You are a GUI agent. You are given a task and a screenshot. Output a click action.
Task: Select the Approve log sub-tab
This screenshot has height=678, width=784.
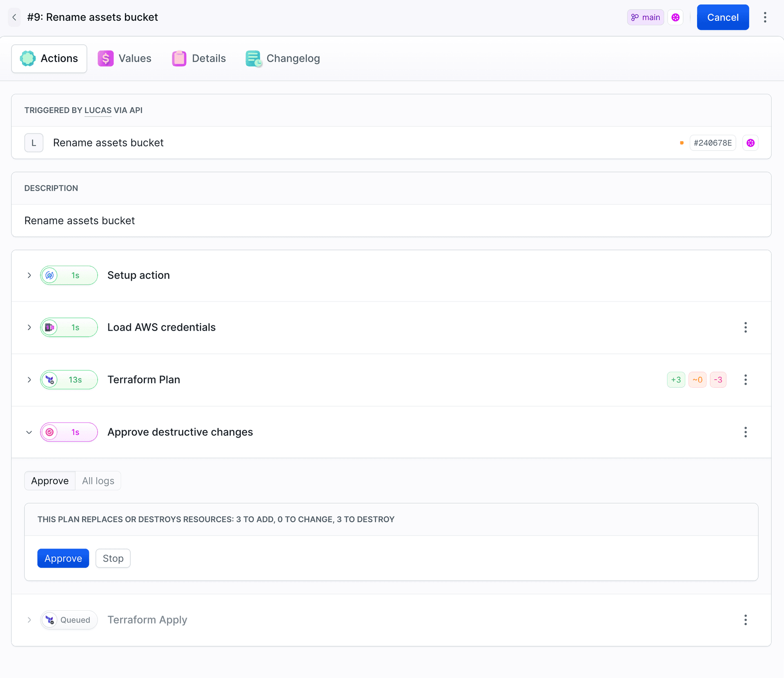click(50, 481)
